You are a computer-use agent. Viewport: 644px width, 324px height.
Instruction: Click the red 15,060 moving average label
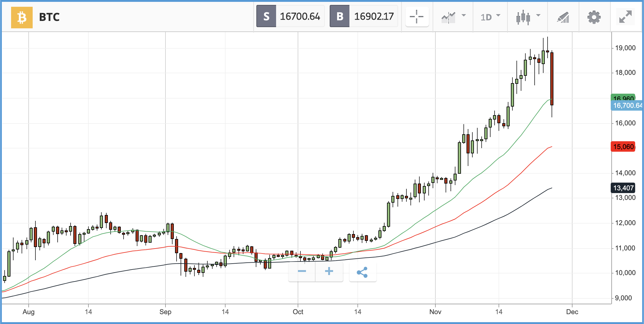623,147
